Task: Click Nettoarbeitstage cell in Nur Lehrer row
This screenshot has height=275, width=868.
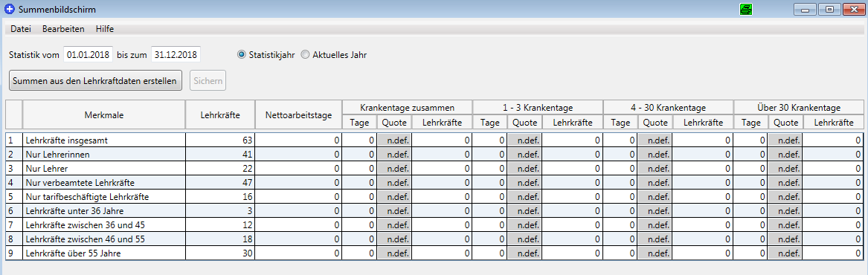Action: point(298,168)
